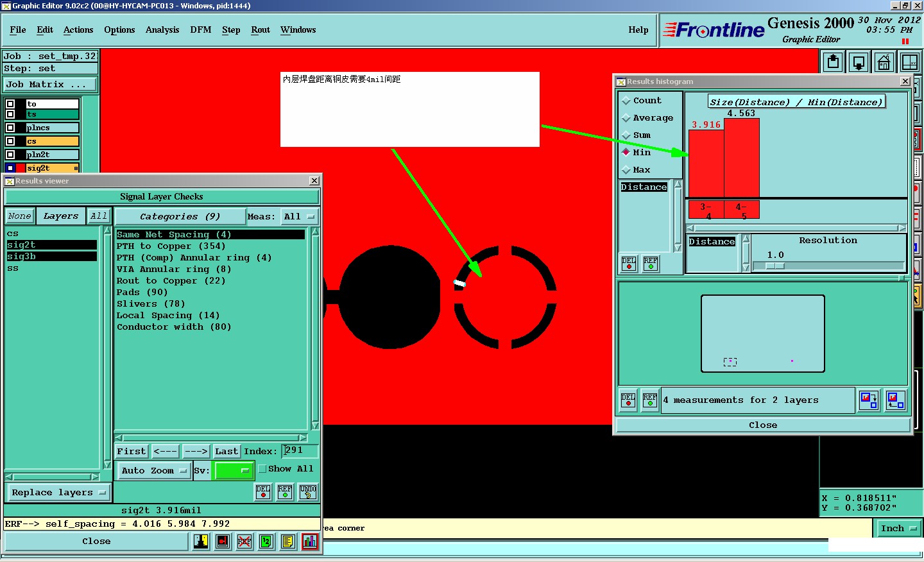Click the red 4.563 histogram bar
The width and height of the screenshot is (924, 562).
(x=742, y=158)
